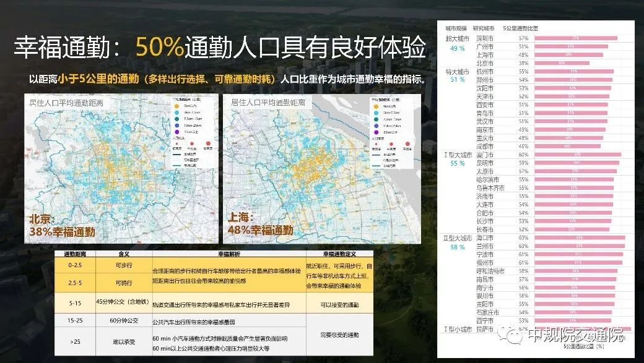Click the label 上海：48%幸福通勤
This screenshot has height=363, width=644.
coord(261,223)
